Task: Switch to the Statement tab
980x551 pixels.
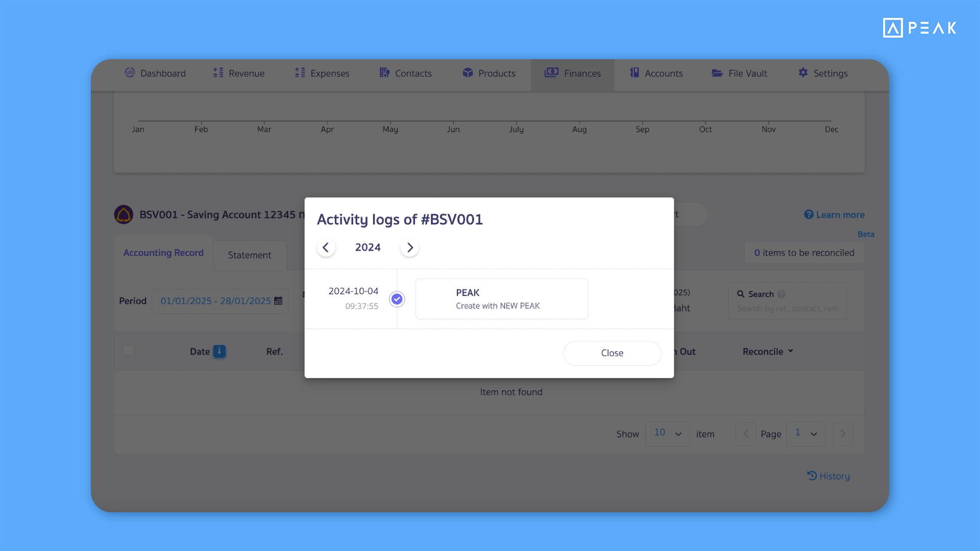Action: point(250,255)
